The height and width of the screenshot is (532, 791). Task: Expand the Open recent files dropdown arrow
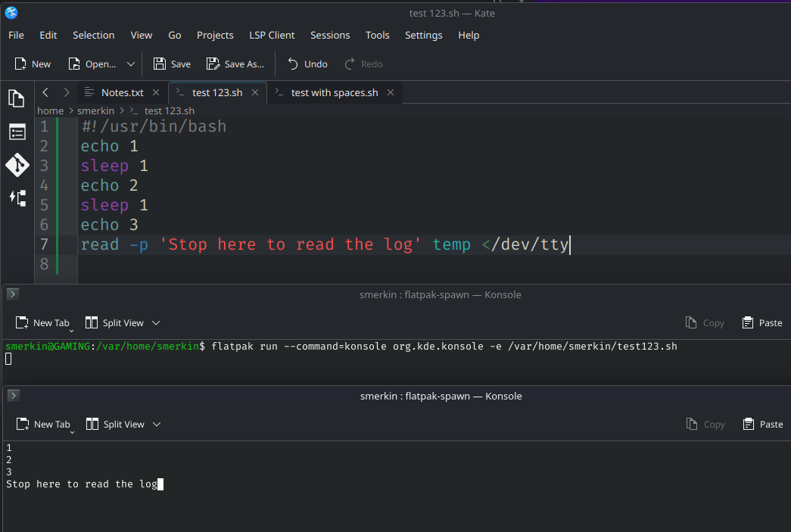tap(131, 64)
